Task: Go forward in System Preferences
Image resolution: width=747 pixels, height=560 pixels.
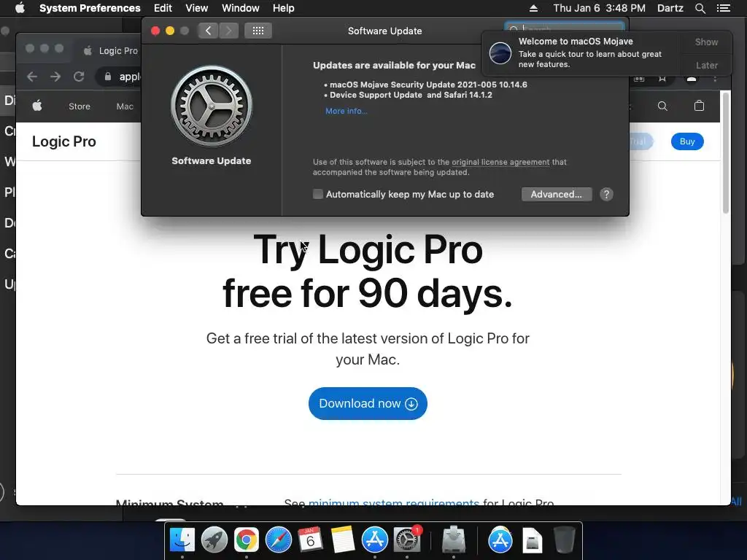Action: 228,31
